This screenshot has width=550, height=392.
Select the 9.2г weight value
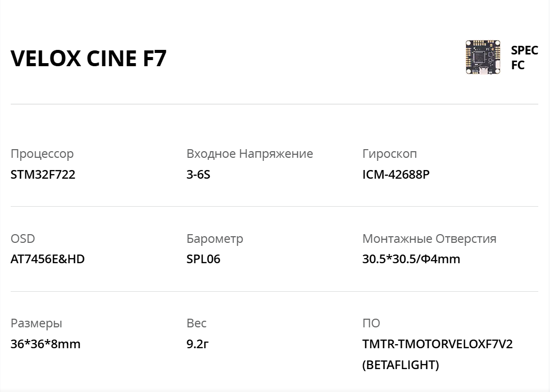click(198, 344)
